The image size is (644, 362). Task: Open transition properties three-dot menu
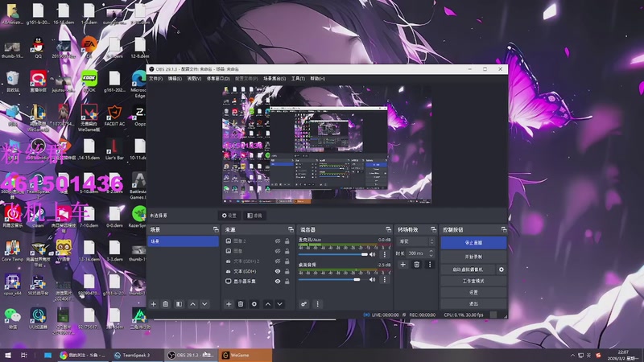[x=430, y=265]
